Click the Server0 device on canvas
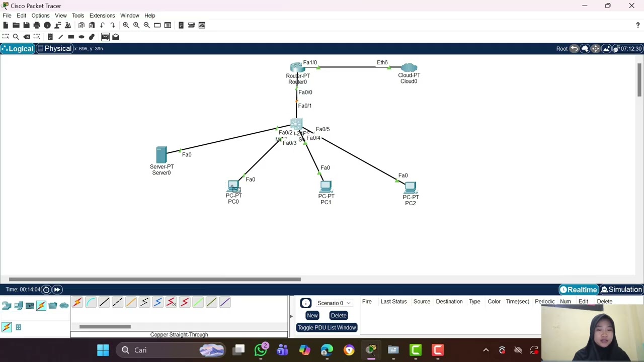Viewport: 644px width, 362px height. coord(161,155)
